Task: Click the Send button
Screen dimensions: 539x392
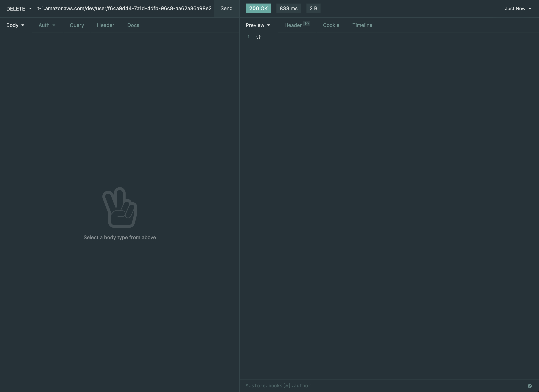Action: (x=226, y=9)
